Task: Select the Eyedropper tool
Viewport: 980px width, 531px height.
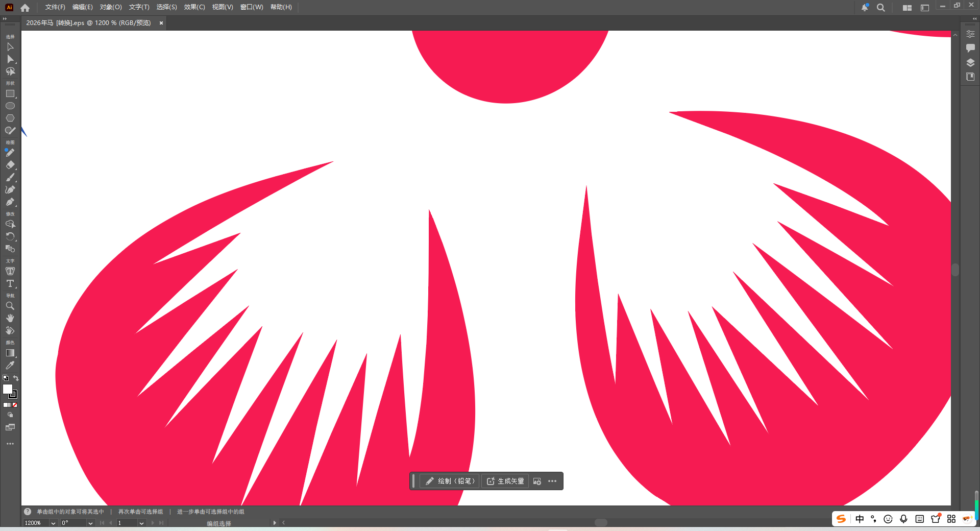Action: [10, 365]
